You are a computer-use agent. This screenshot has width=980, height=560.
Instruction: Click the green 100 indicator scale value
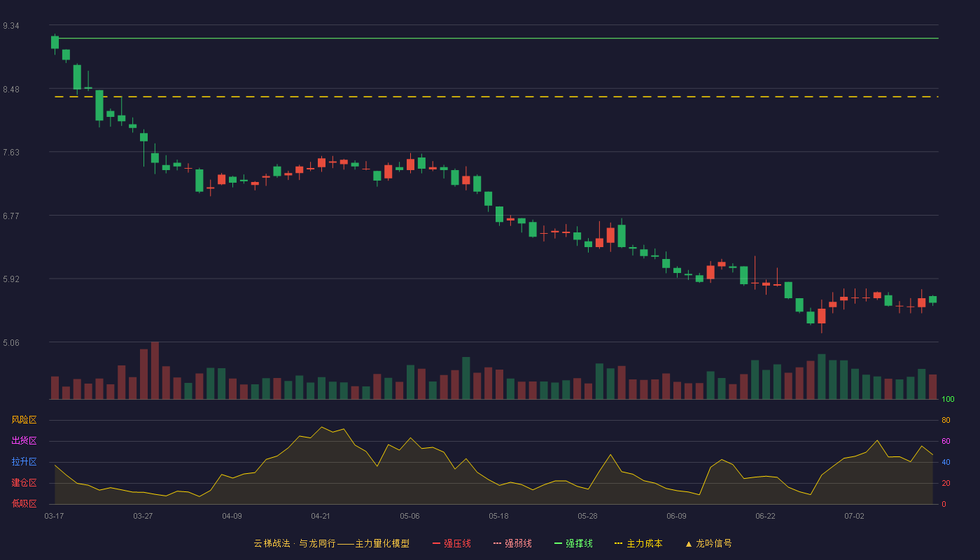[948, 399]
